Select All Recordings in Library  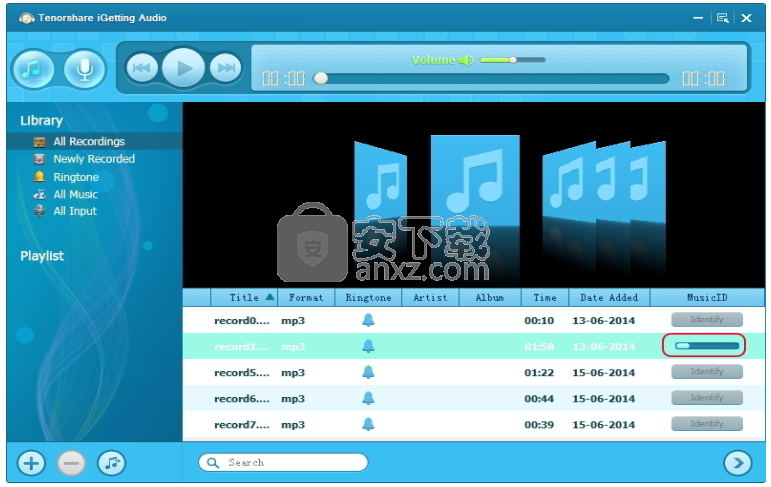pyautogui.click(x=89, y=142)
